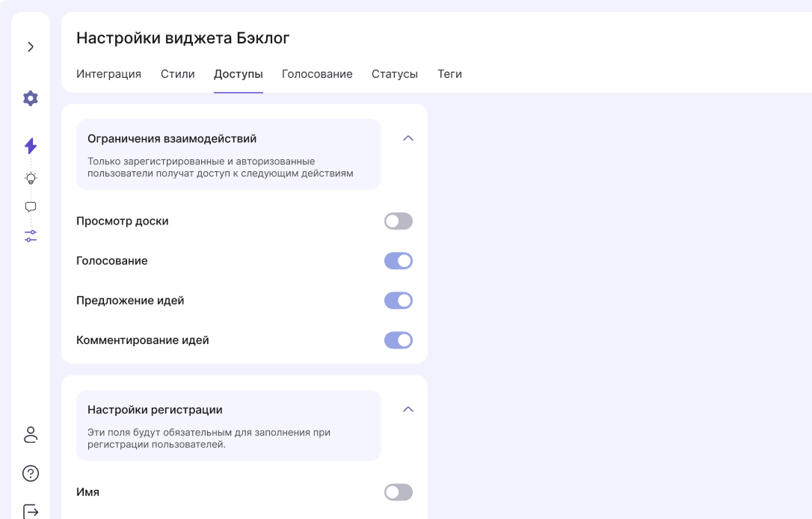Go to the Статусы tab
This screenshot has height=519, width=812.
tap(395, 74)
